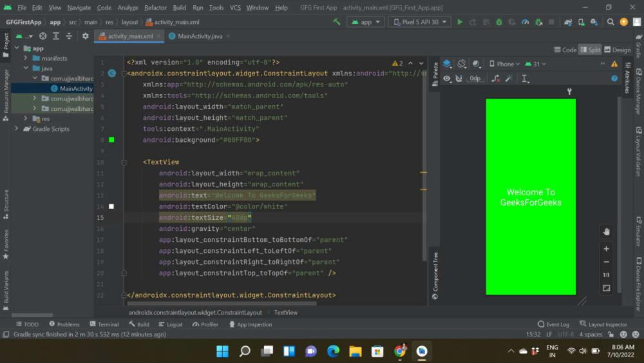Click the Infer Constraints magic wand
The image size is (644, 363).
point(509,78)
